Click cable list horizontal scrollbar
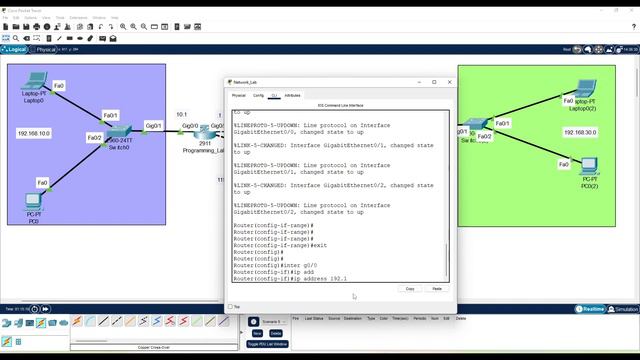This screenshot has width=640, height=360. point(91,341)
